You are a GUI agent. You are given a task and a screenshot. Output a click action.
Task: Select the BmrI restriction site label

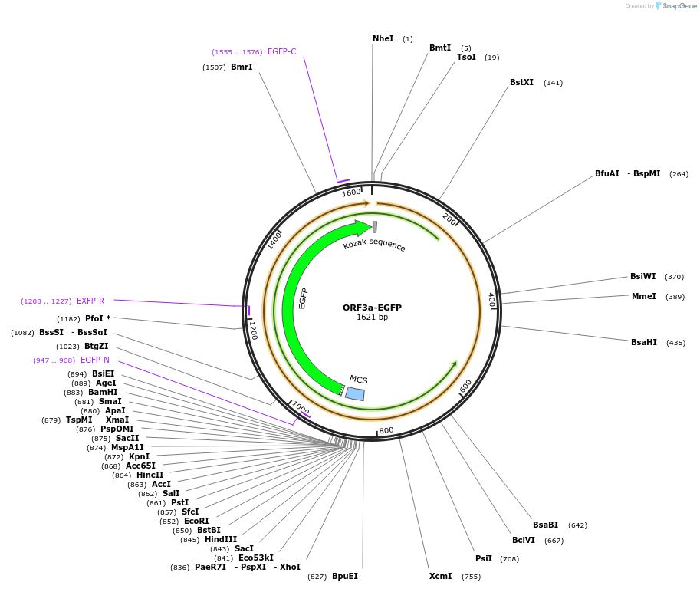pos(242,67)
